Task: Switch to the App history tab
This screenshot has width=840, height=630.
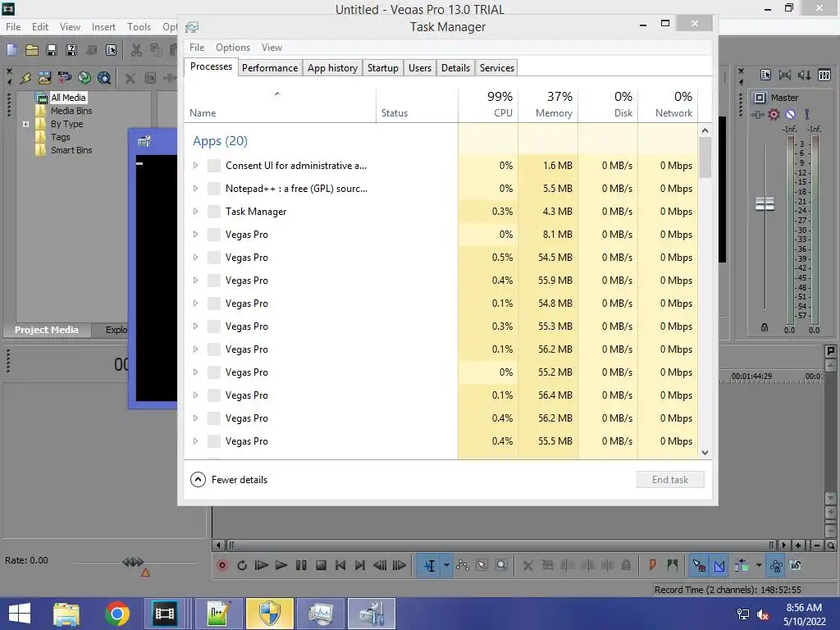Action: click(332, 68)
